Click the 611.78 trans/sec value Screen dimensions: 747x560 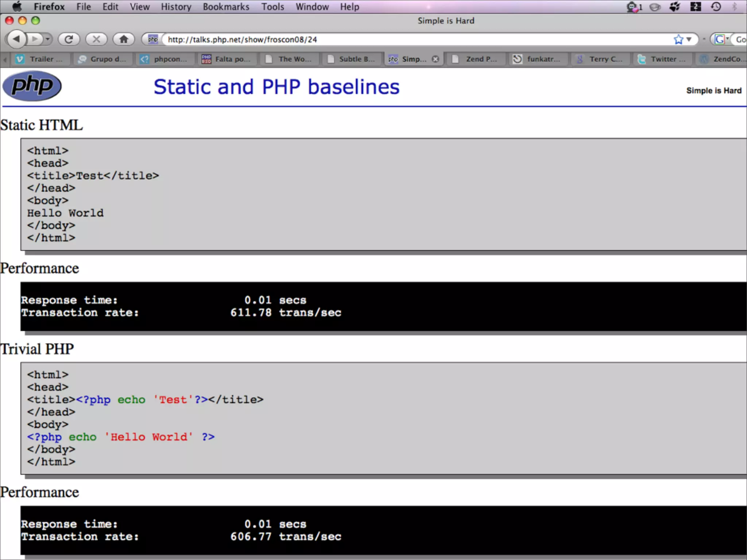click(x=286, y=312)
